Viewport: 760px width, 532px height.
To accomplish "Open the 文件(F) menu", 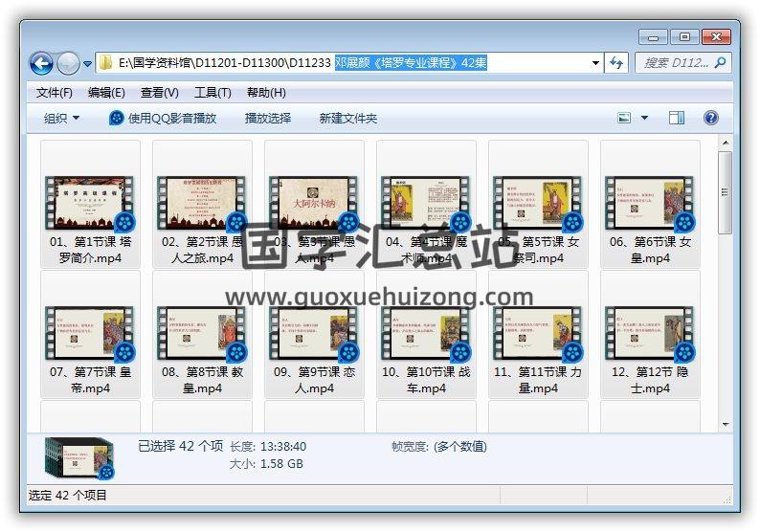I will pos(55,93).
